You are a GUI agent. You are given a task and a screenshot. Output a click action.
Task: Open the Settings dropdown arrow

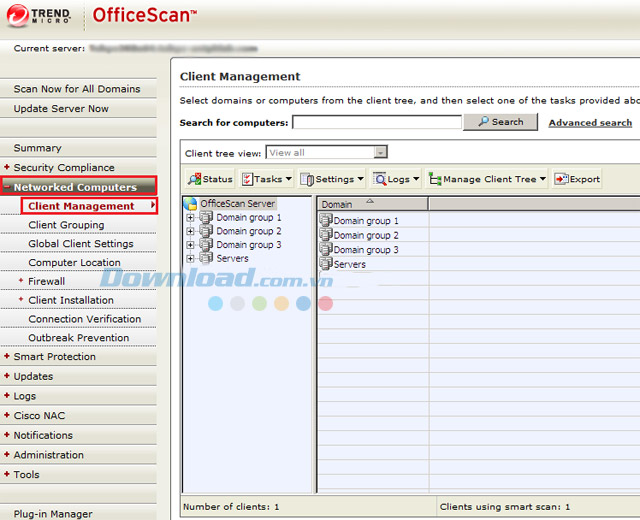click(x=360, y=179)
